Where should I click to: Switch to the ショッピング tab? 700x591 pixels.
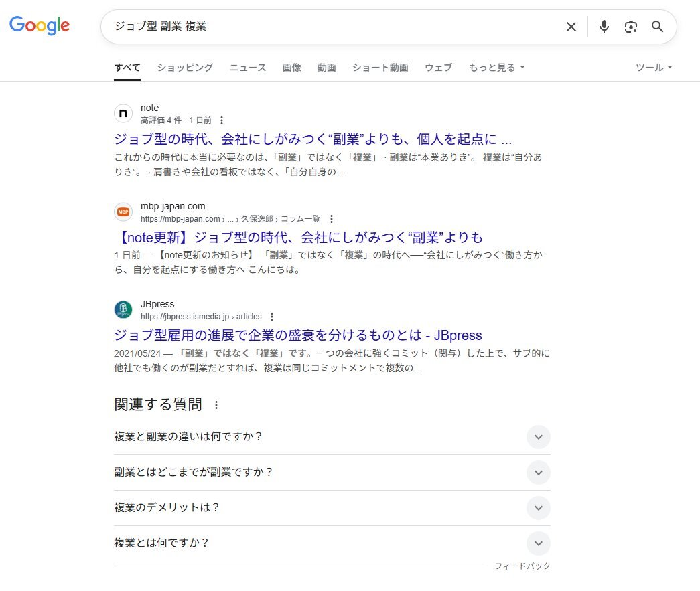point(185,68)
